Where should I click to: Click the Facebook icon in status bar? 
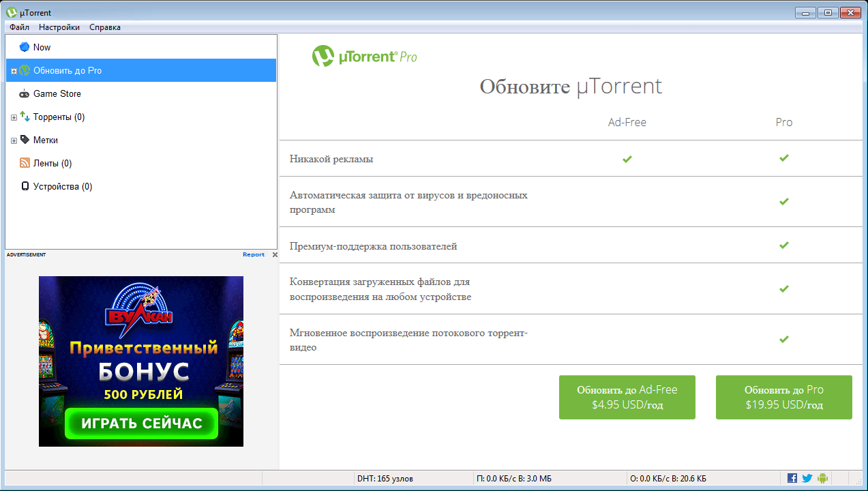792,478
